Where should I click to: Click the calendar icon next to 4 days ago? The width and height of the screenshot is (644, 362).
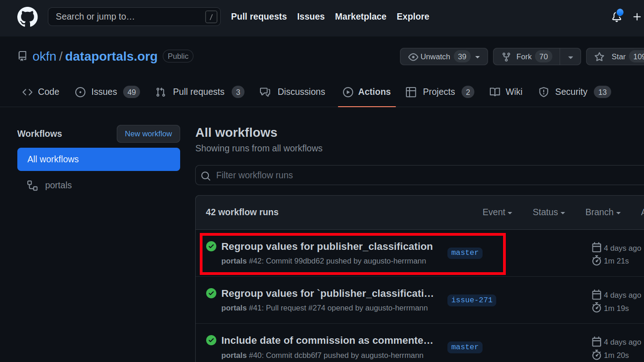[597, 247]
